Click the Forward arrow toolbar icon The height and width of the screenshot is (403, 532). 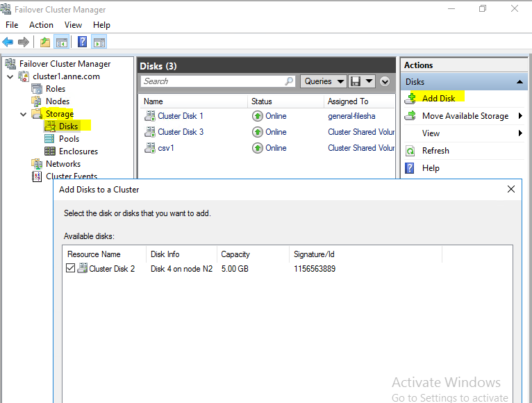tap(24, 42)
